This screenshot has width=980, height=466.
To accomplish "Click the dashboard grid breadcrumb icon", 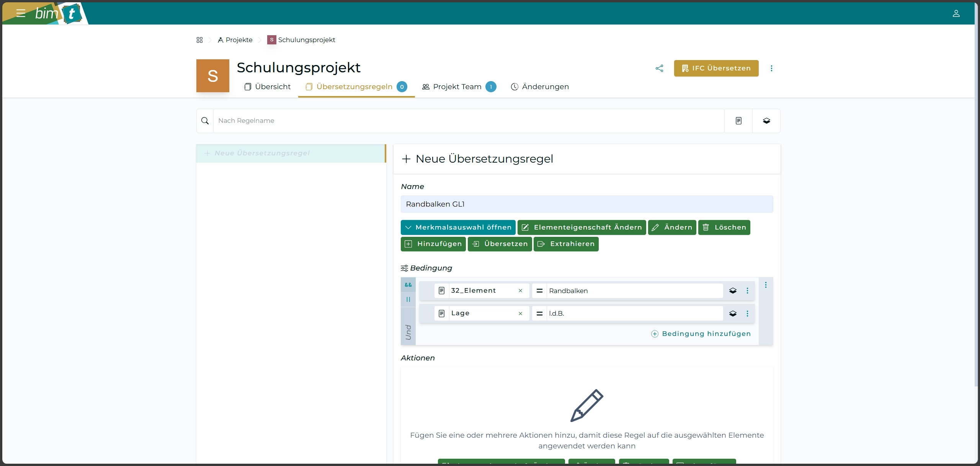I will click(199, 40).
